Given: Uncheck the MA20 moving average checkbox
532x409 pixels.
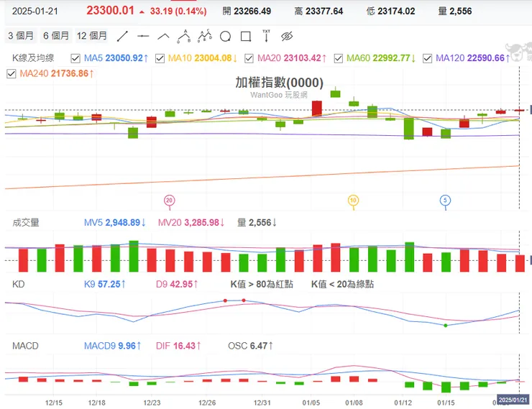Looking at the screenshot, I should (x=249, y=58).
